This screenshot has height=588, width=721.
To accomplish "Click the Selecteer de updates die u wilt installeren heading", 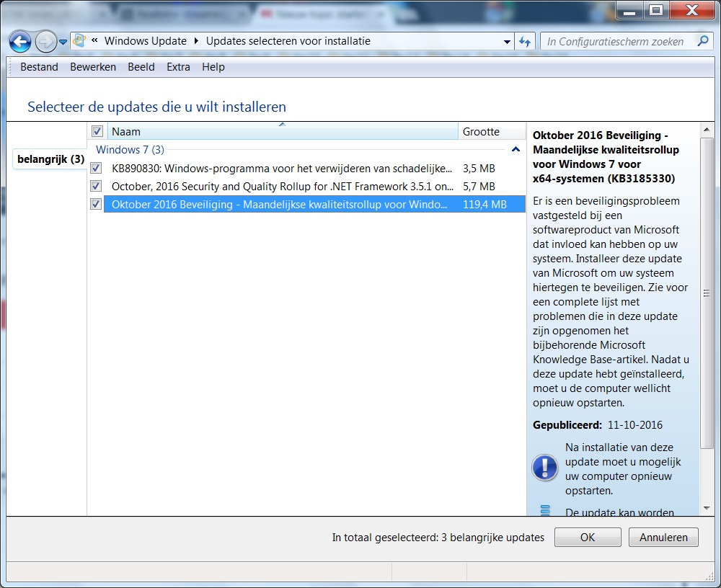I will point(156,107).
